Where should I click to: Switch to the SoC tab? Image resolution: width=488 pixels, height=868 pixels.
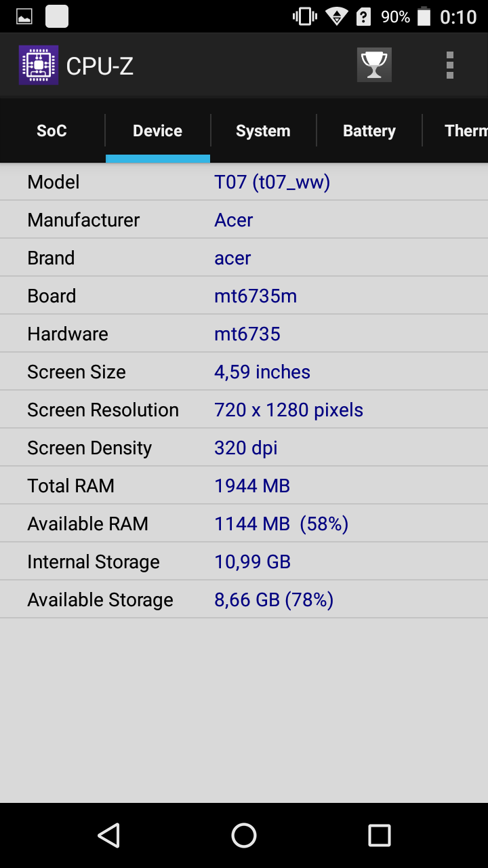(x=52, y=131)
